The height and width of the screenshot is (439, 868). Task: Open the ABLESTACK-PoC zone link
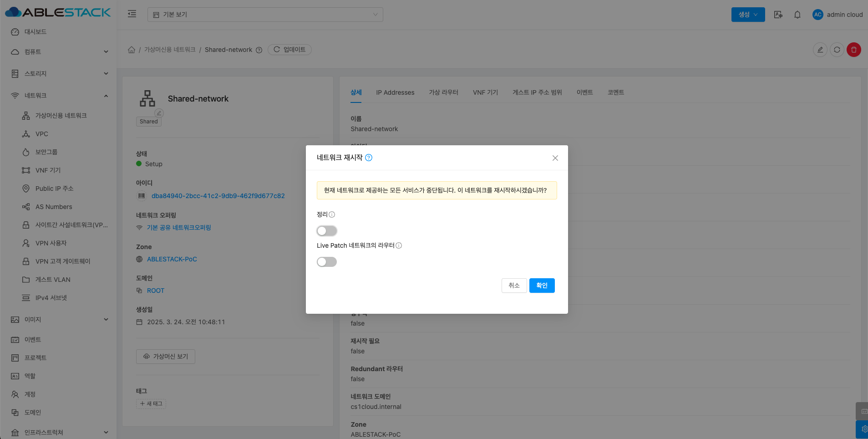172,259
